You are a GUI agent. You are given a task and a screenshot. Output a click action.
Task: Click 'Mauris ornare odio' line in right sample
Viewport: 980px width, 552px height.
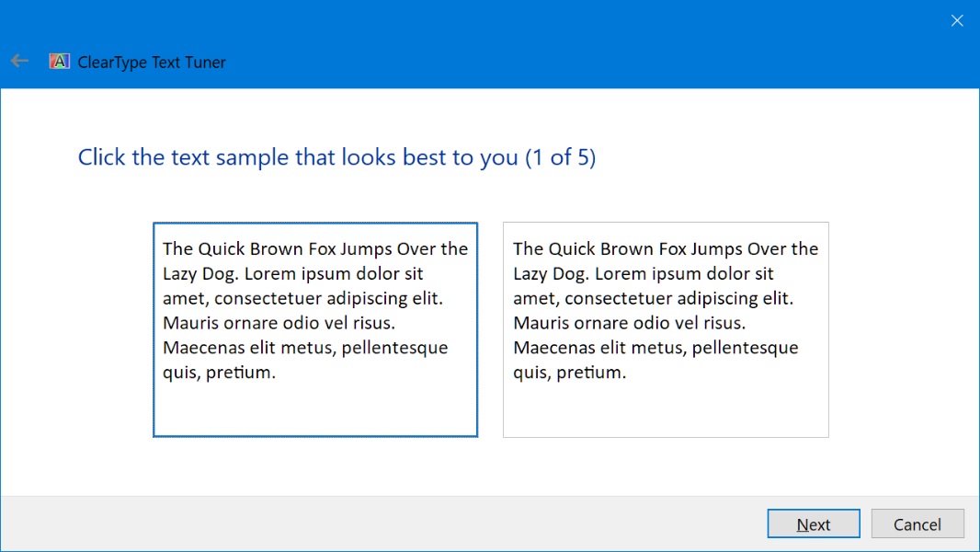click(630, 323)
